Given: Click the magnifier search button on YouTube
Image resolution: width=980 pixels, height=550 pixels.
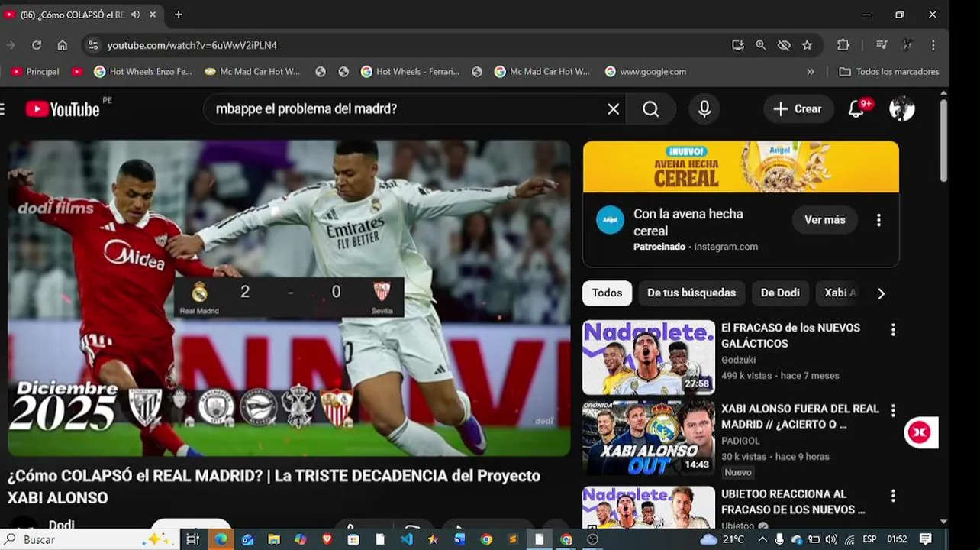Looking at the screenshot, I should (650, 109).
